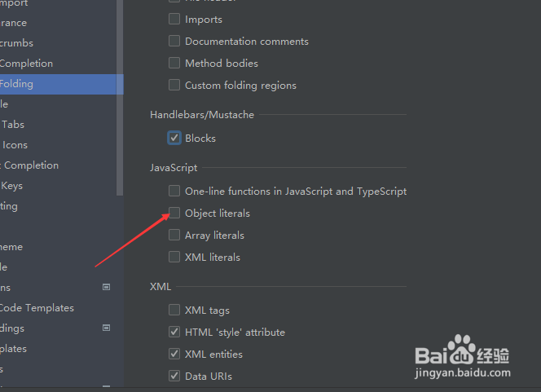Click the settings sidebar vertical scrollbar
The image size is (541, 392).
pyautogui.click(x=120, y=98)
